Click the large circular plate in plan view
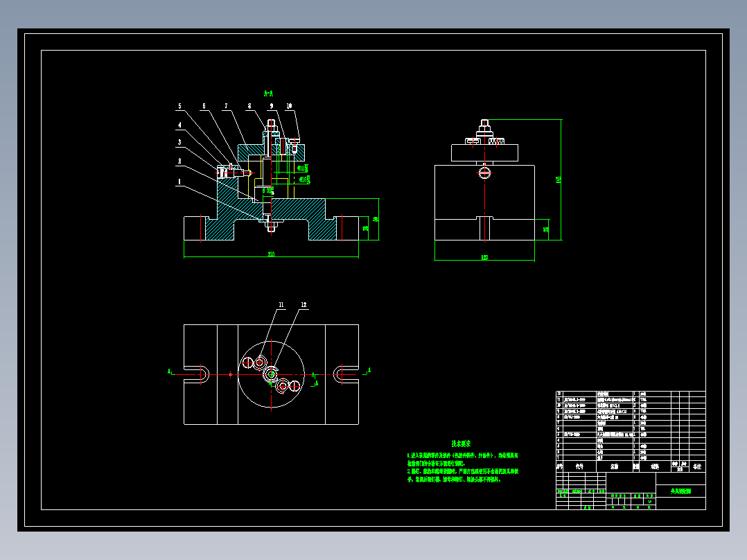This screenshot has height=560, width=747. click(x=271, y=375)
